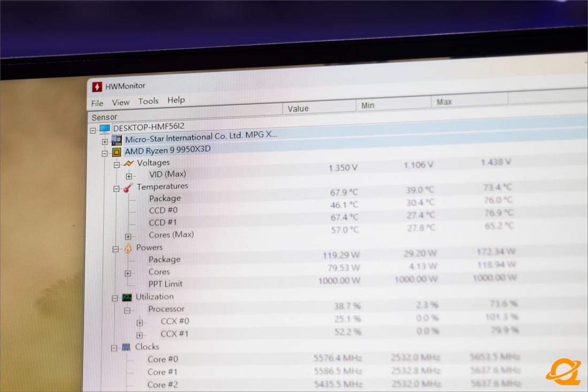
Task: Collapse the AMD Ryzen 9 9950X3D node
Action: coord(105,153)
